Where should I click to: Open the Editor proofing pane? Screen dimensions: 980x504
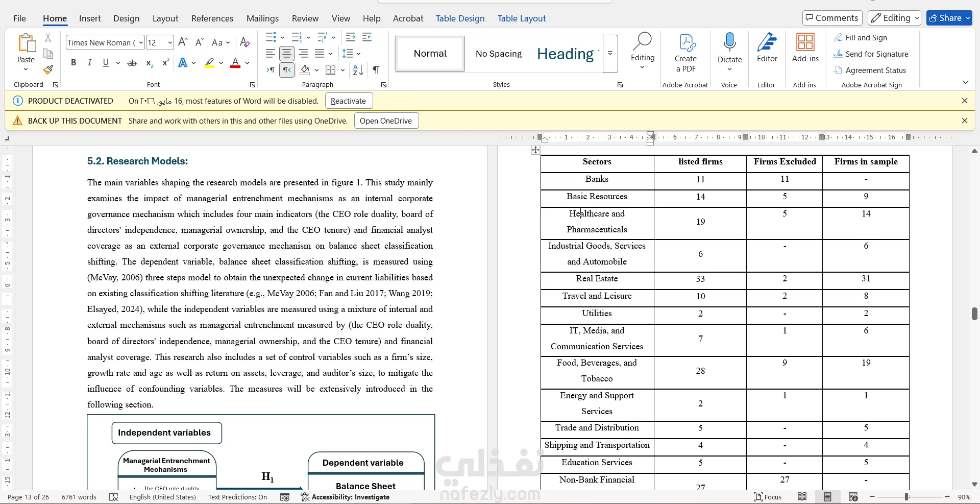coord(767,49)
